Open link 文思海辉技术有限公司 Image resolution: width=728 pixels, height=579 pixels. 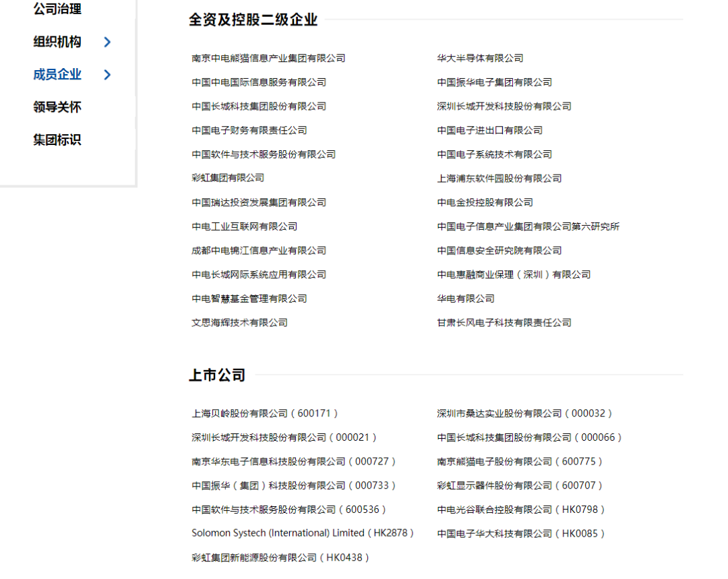click(x=239, y=323)
